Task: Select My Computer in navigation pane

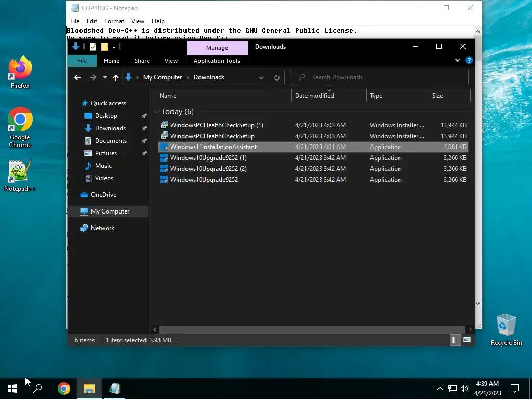Action: (108, 211)
